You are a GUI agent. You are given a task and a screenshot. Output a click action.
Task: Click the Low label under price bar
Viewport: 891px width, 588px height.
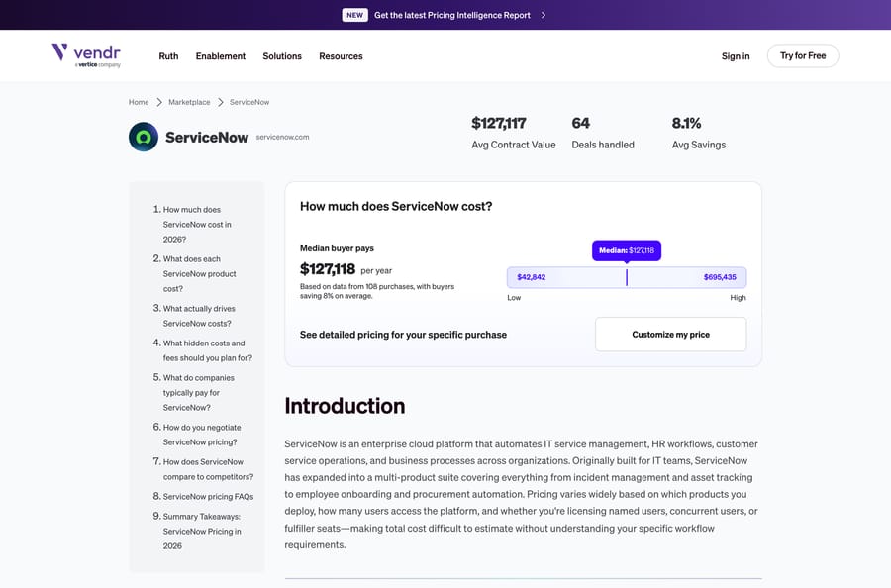coord(514,298)
